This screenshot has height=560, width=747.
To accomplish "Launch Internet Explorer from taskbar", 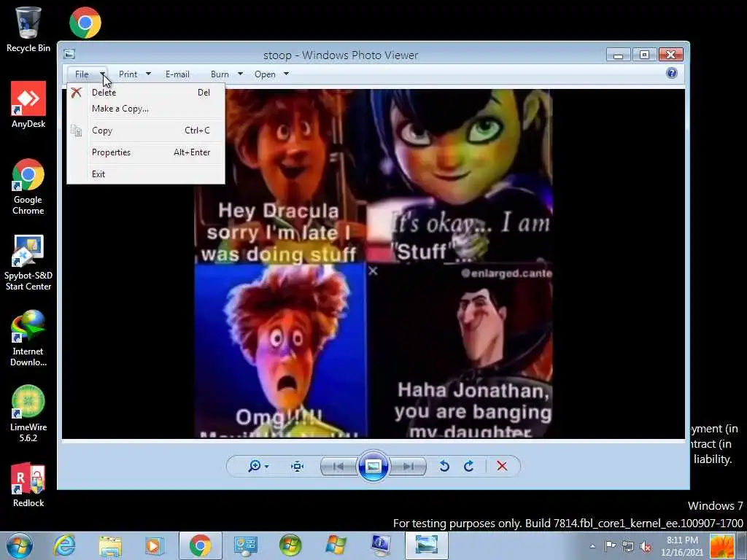I will click(x=64, y=545).
